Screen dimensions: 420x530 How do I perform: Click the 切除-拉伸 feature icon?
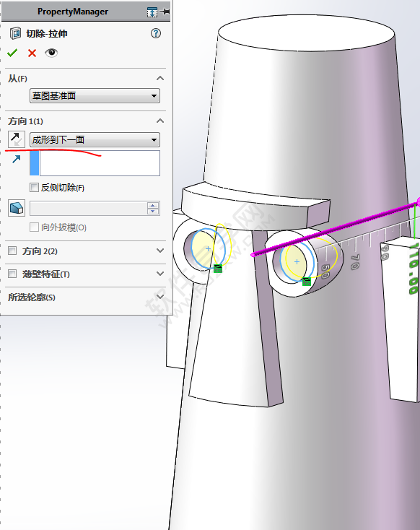15,33
